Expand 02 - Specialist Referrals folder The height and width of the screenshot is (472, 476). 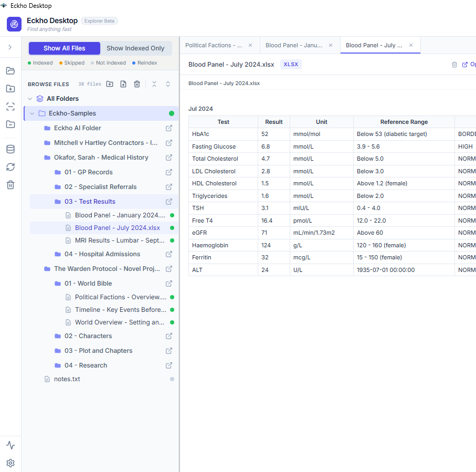(100, 187)
